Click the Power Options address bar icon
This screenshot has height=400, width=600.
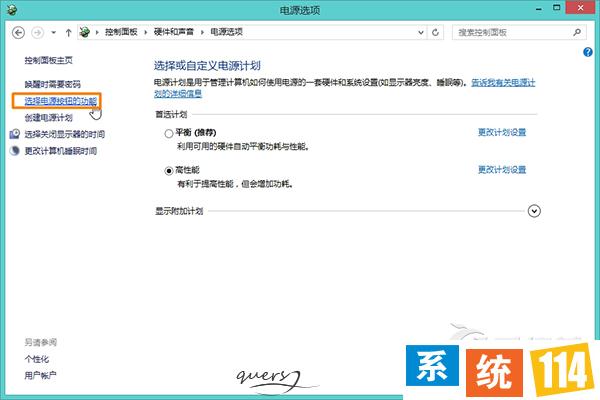point(85,32)
